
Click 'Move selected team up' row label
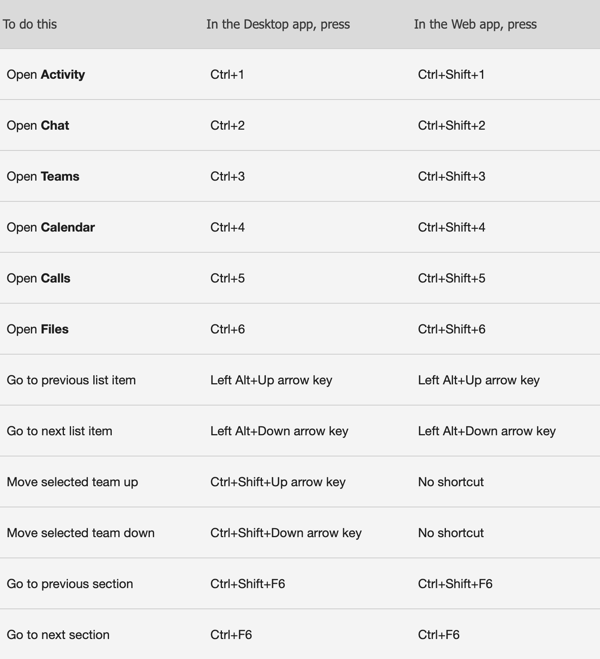pos(72,482)
